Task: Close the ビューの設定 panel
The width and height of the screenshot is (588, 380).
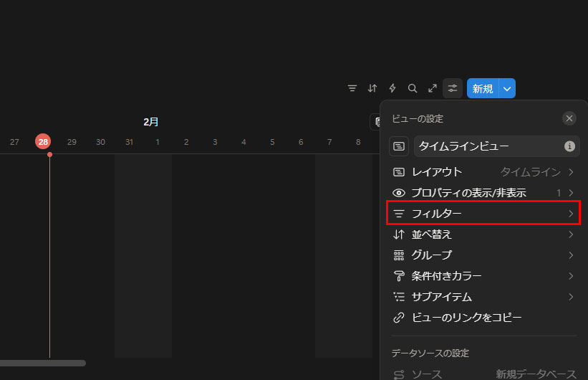Action: pos(569,118)
